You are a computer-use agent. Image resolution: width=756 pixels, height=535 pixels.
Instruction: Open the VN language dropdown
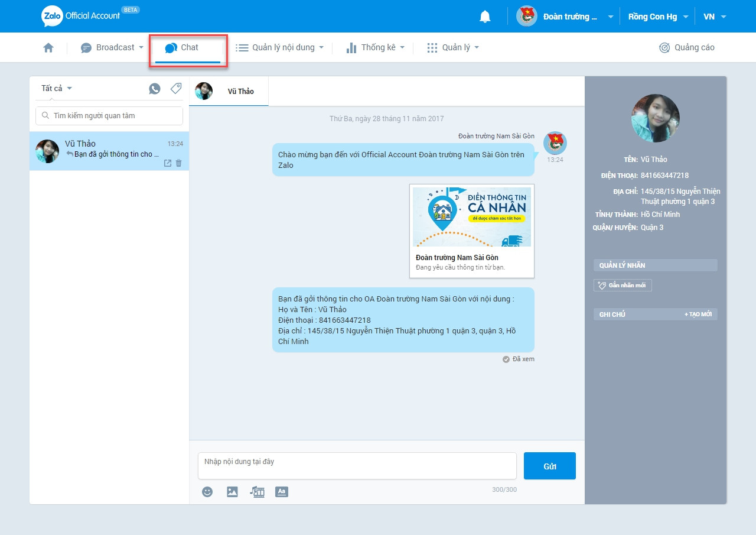coord(715,17)
